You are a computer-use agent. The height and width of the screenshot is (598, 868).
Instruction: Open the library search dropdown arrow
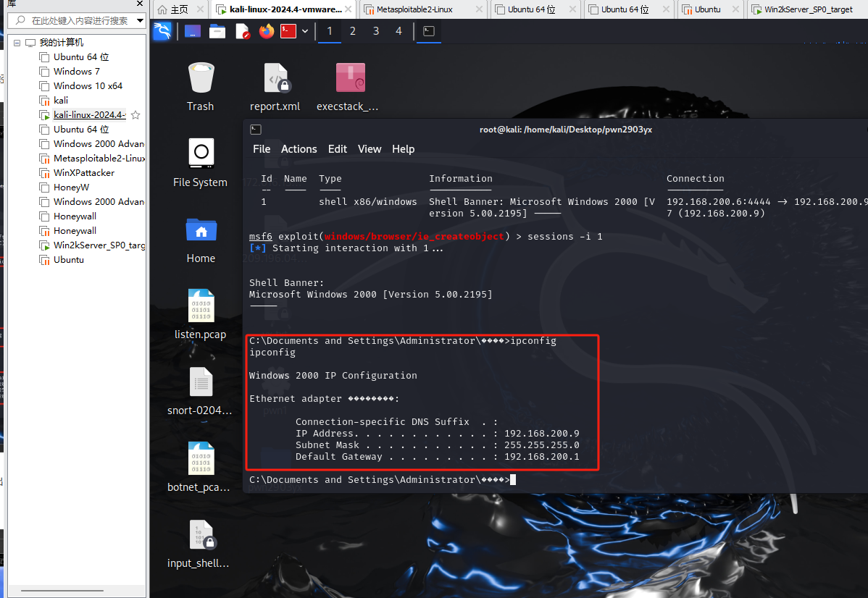tap(140, 20)
